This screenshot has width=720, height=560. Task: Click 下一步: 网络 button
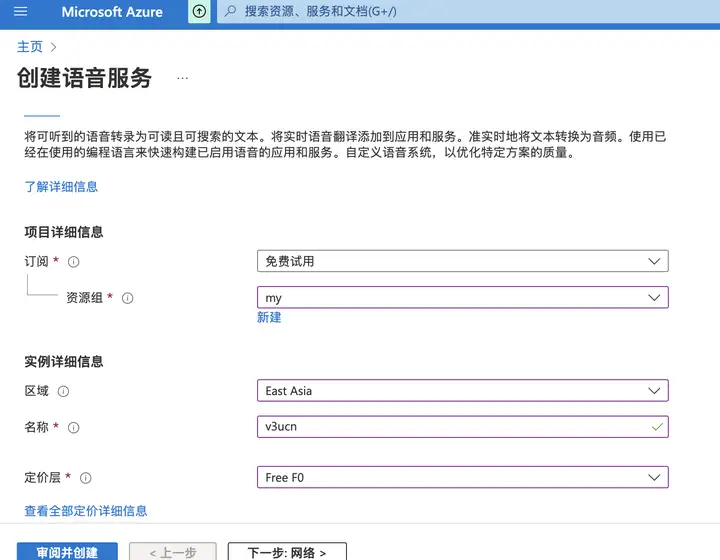pos(287,551)
